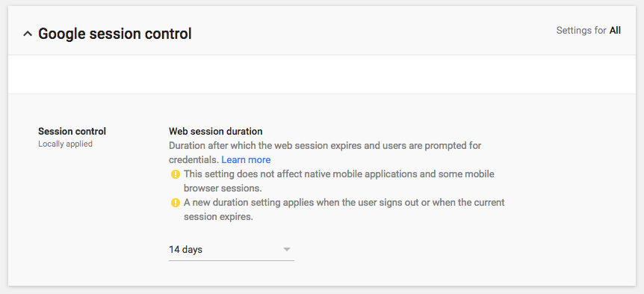The height and width of the screenshot is (294, 644).
Task: Select the Session control label
Action: 72,132
